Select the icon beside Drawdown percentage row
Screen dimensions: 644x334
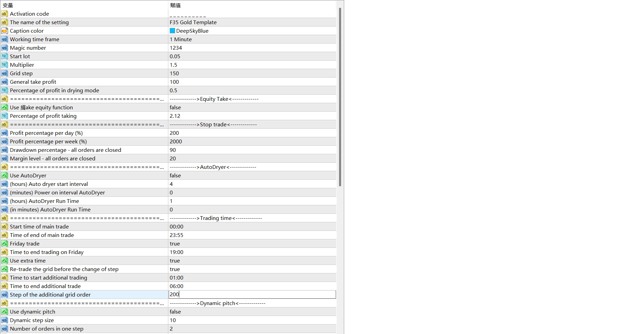pos(4,150)
